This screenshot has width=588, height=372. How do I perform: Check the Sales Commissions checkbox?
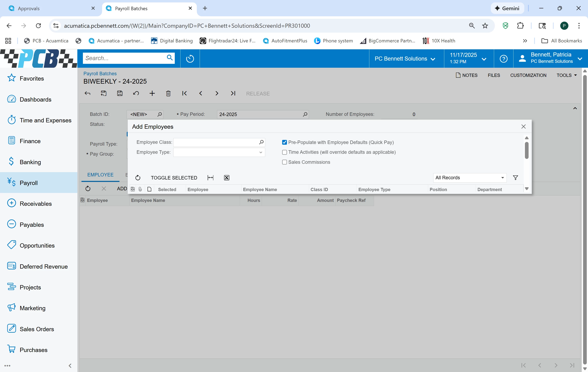(x=284, y=162)
